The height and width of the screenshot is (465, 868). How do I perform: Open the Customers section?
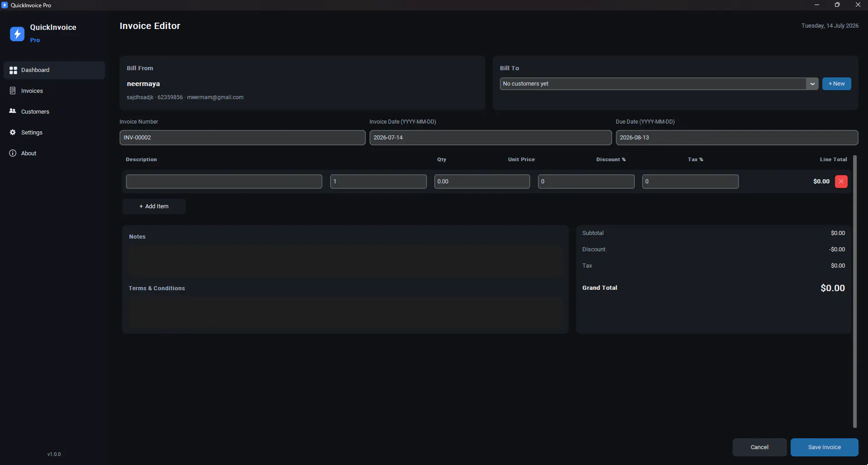pyautogui.click(x=54, y=111)
